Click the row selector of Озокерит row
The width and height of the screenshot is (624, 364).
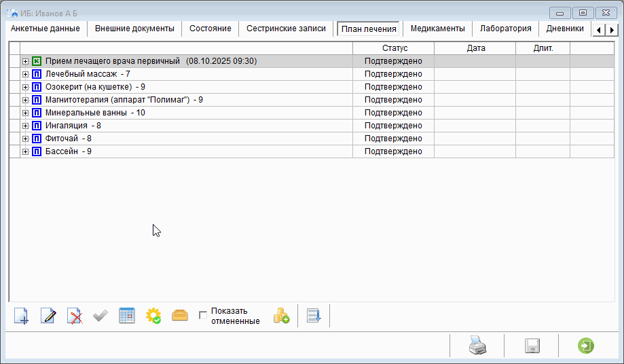pyautogui.click(x=15, y=87)
